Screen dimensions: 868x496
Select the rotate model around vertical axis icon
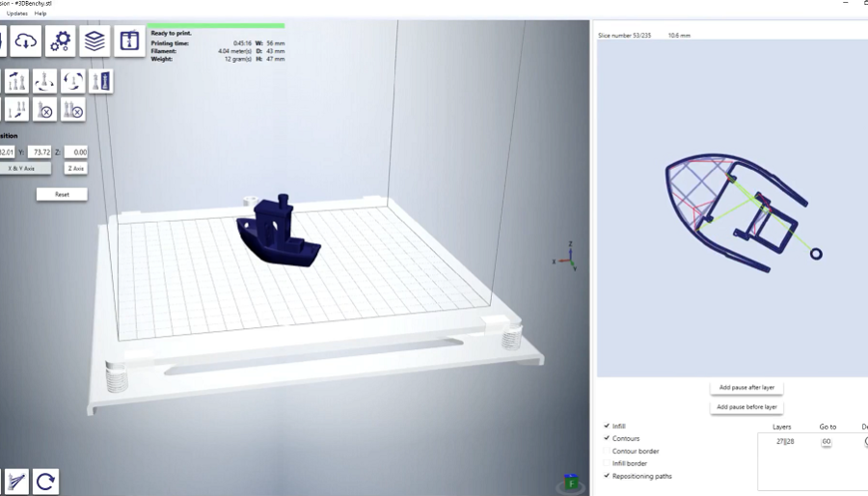44,81
